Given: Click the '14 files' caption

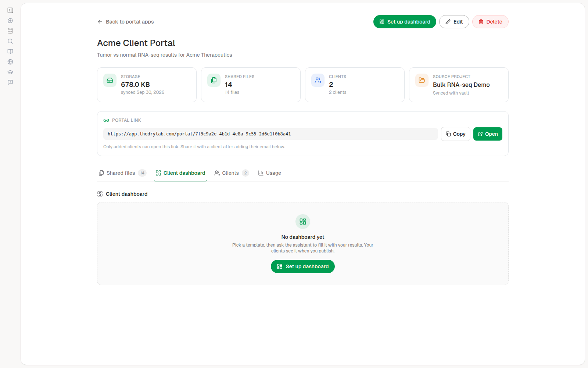Looking at the screenshot, I should (232, 92).
